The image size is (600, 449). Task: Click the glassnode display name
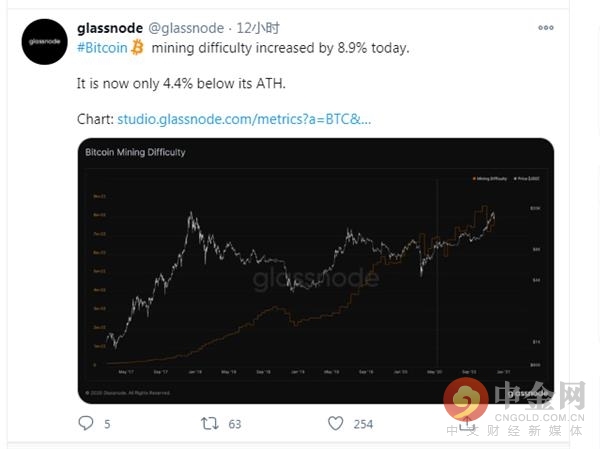coord(110,28)
